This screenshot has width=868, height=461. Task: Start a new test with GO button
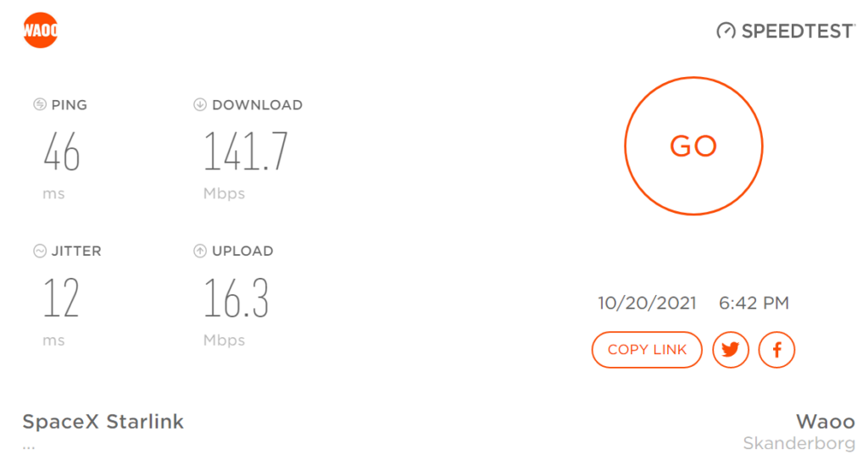coord(693,146)
